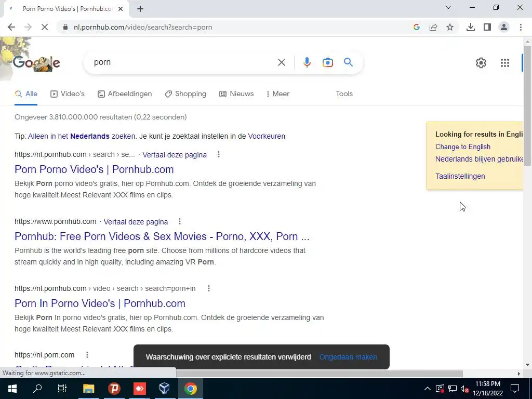532x399 pixels.
Task: Open Windows taskbar search
Action: point(37,389)
